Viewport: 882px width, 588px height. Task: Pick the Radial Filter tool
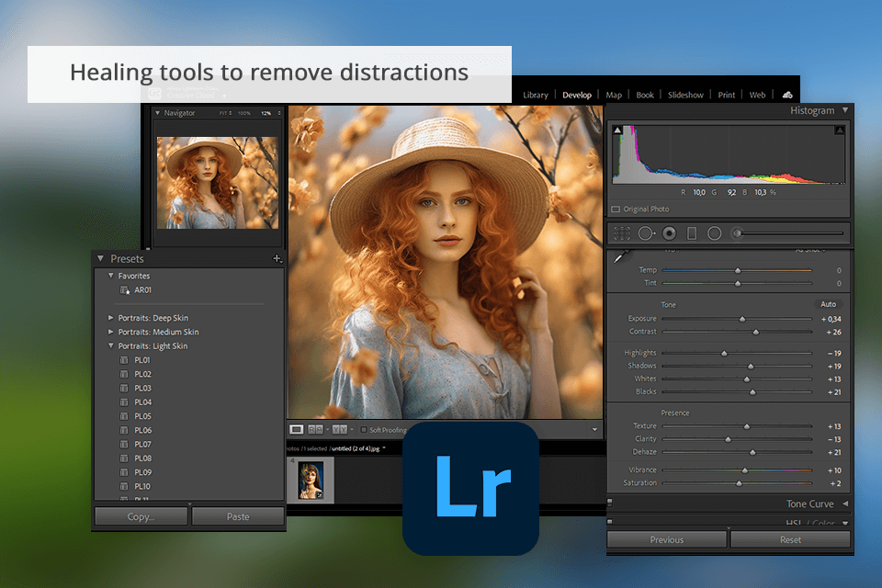coord(714,233)
